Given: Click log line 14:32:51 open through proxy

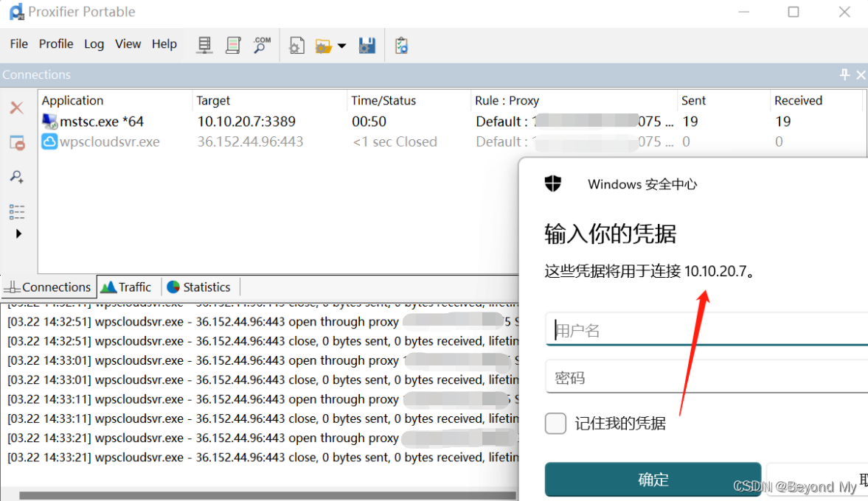Looking at the screenshot, I should tap(263, 322).
